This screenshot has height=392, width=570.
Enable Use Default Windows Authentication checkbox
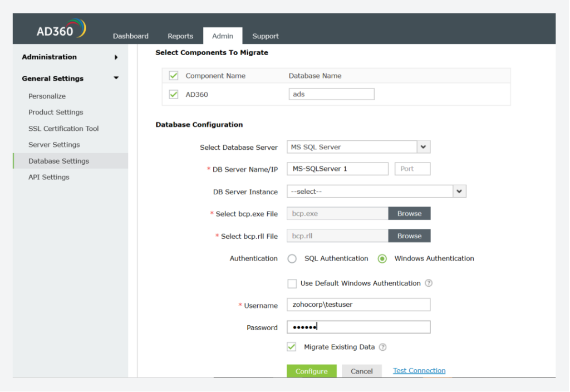[x=292, y=283]
